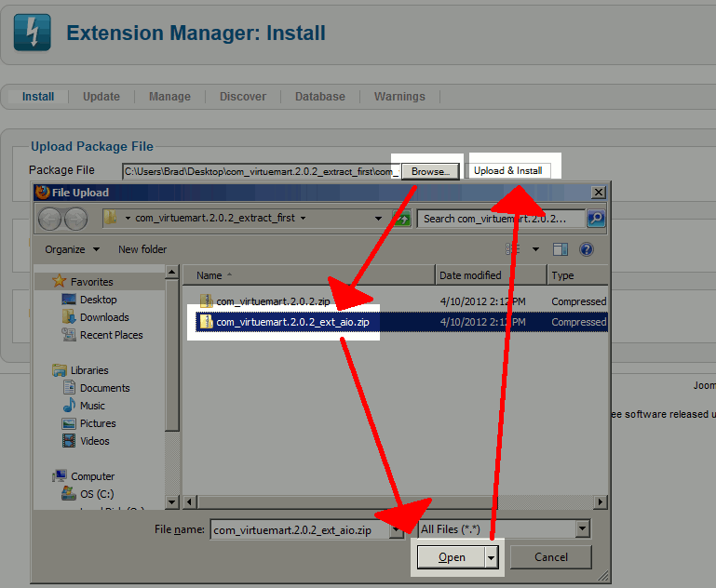Screen dimensions: 716x588
Task: Click the OS (C:) drive icon
Action: 69,493
